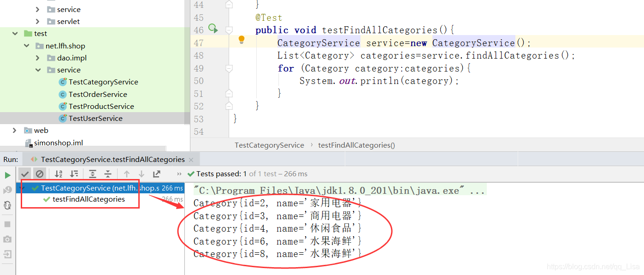
Task: Rerun the test with green play icon
Action: [x=7, y=175]
